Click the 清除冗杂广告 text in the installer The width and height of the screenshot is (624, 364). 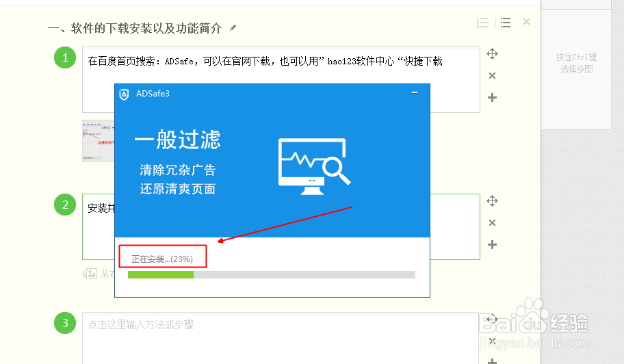177,170
